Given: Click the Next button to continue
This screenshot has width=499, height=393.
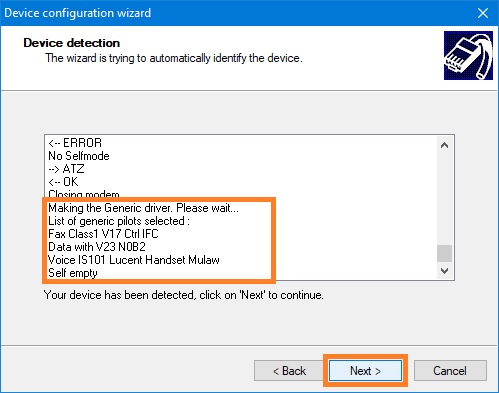Looking at the screenshot, I should click(x=365, y=370).
